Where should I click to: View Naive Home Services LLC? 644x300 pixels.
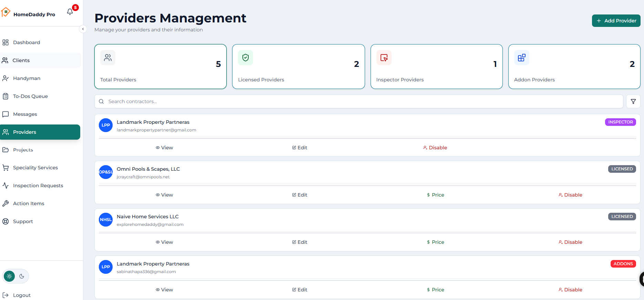tap(164, 242)
